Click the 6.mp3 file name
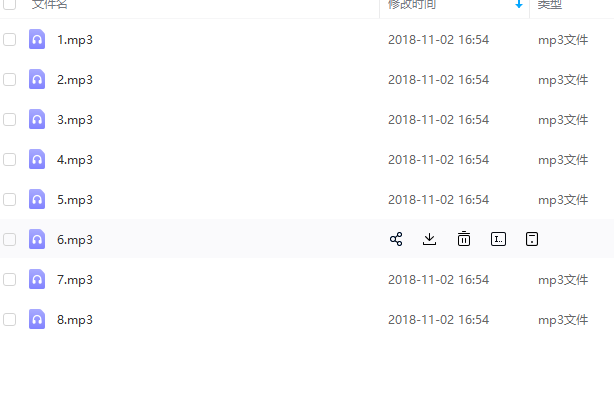The height and width of the screenshot is (412, 614). click(x=75, y=240)
